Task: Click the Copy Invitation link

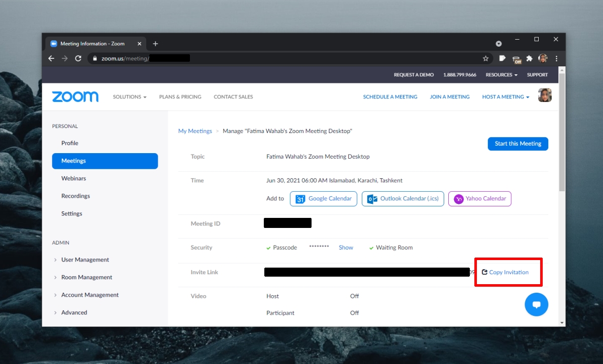Action: pyautogui.click(x=508, y=272)
